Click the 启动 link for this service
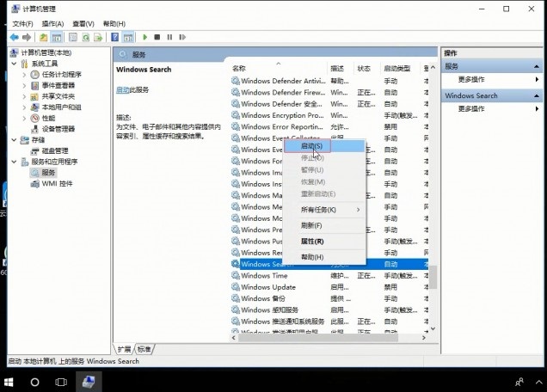Screen dimensions: 547x392 [x=122, y=90]
